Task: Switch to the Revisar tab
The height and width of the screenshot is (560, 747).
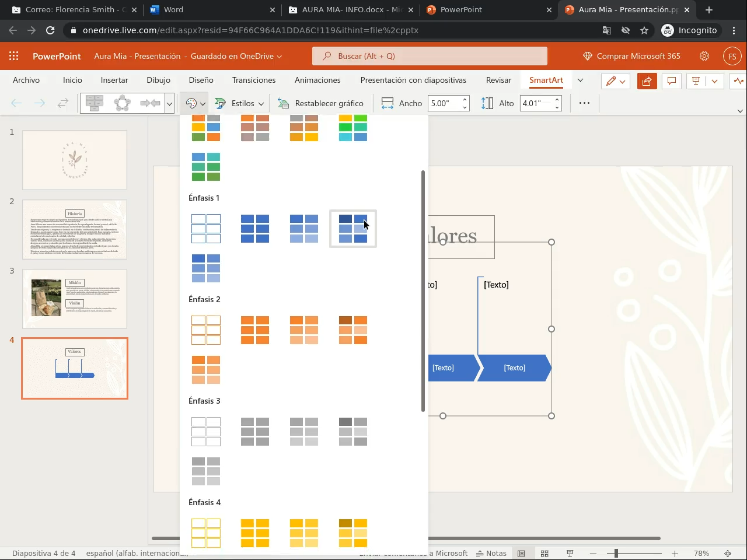Action: 498,80
